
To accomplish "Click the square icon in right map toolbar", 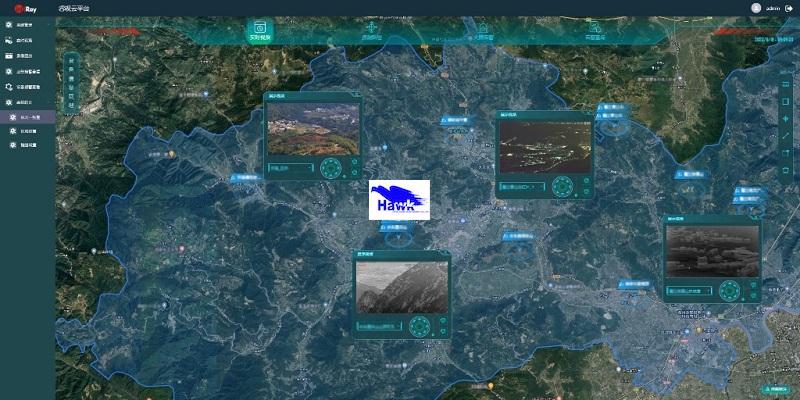I will point(786,101).
